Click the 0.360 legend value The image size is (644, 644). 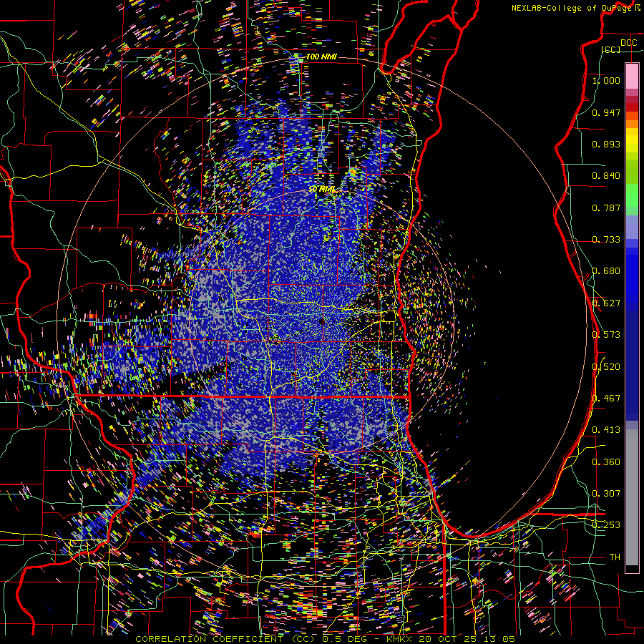click(606, 462)
